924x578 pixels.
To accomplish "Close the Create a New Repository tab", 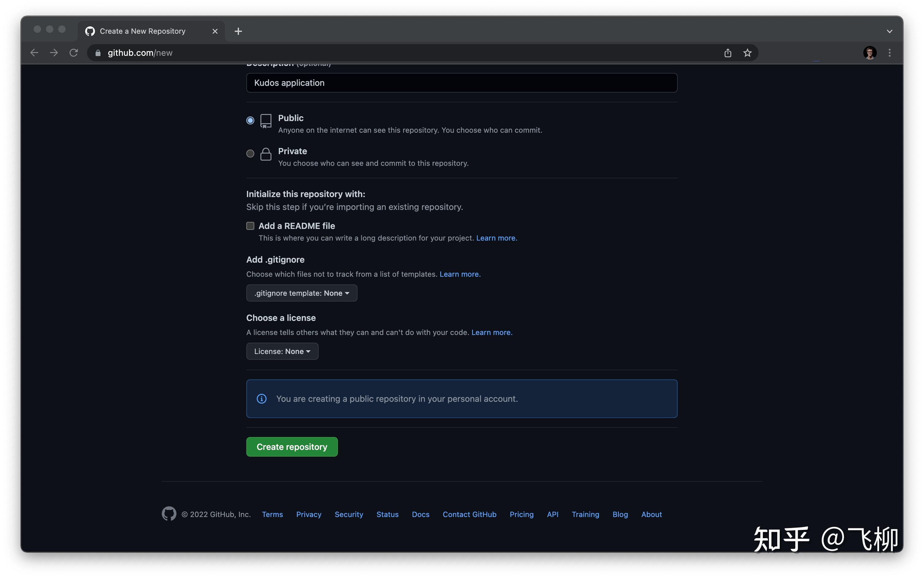I will (215, 31).
